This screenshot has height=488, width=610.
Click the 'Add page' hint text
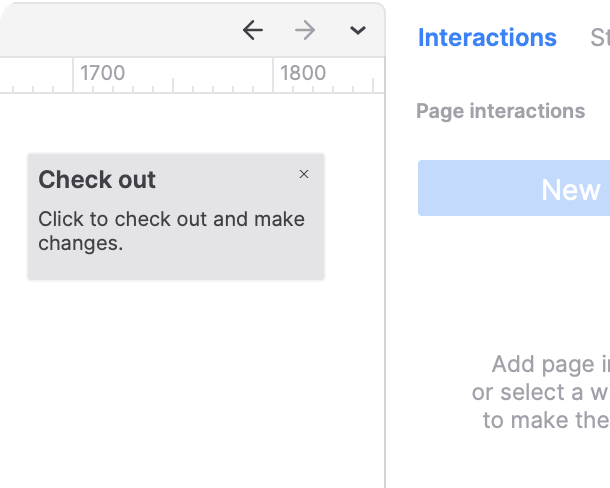coord(550,364)
